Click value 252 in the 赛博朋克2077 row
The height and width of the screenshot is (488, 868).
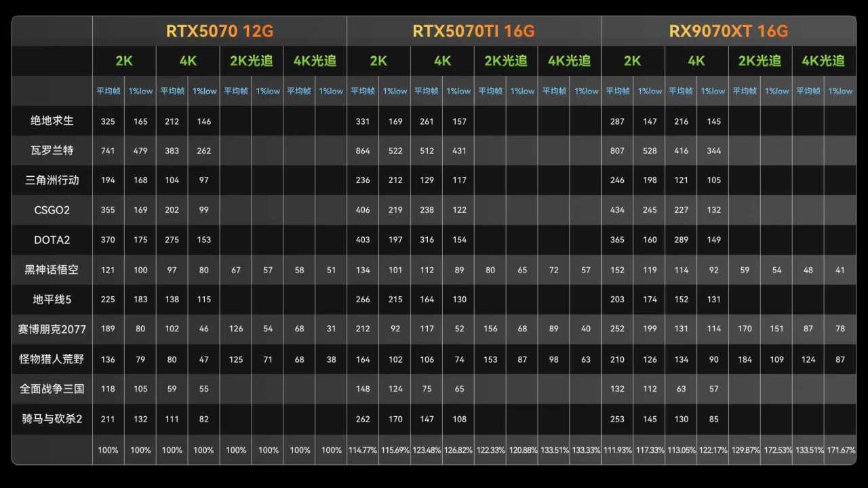click(x=617, y=329)
